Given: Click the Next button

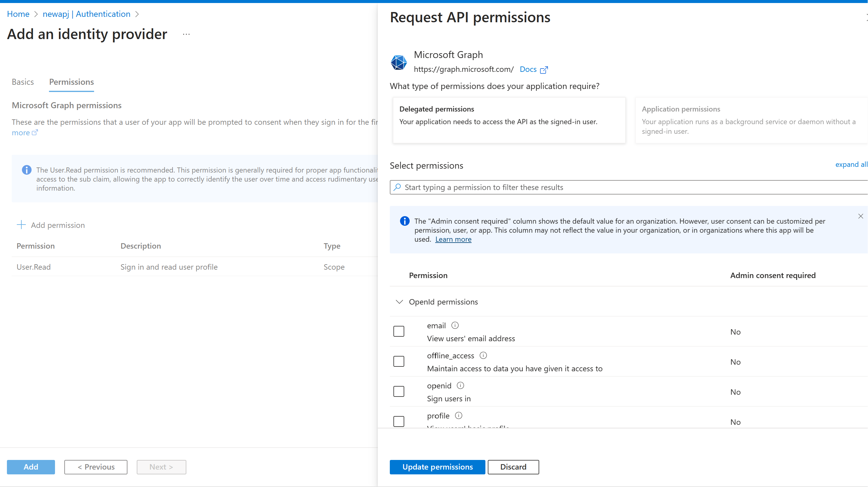Looking at the screenshot, I should click(161, 467).
